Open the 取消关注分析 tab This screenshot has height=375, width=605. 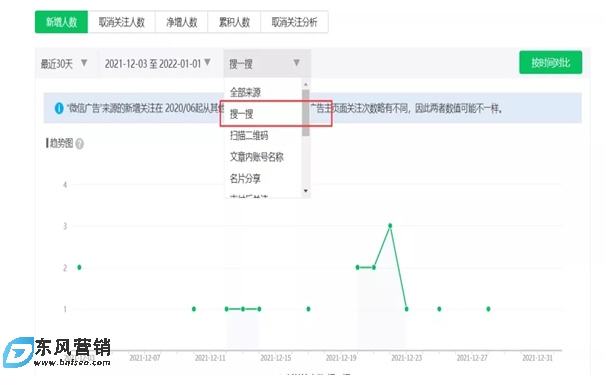[x=294, y=22]
